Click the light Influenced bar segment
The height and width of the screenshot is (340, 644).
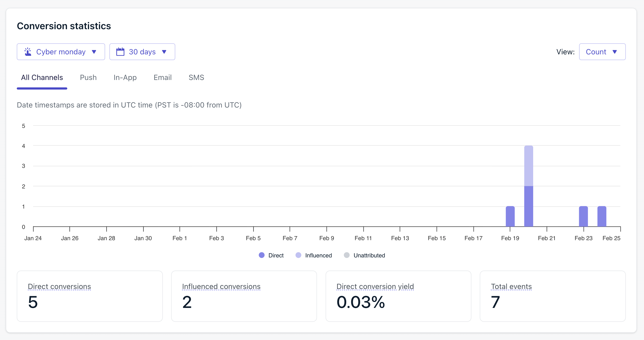coord(528,166)
